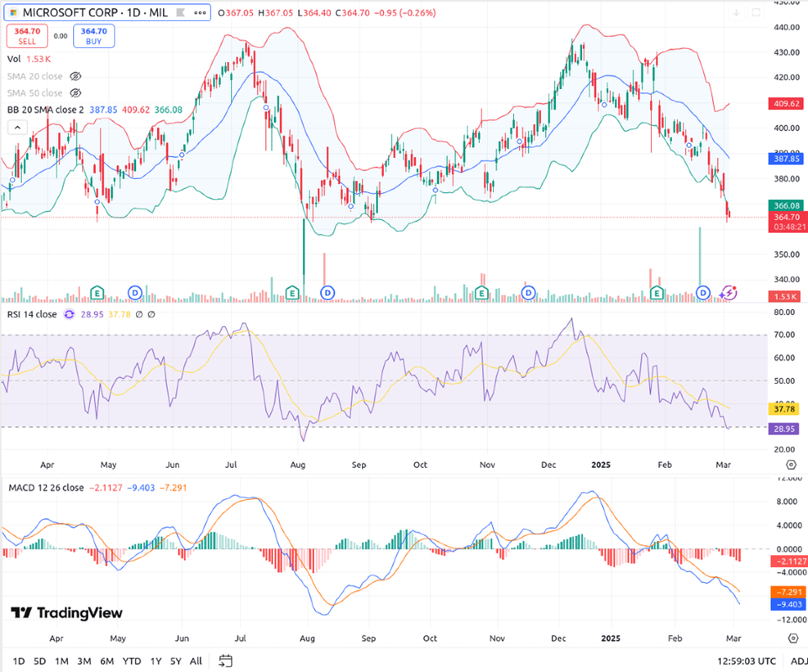Open the late-April earnings E marker

[x=97, y=293]
